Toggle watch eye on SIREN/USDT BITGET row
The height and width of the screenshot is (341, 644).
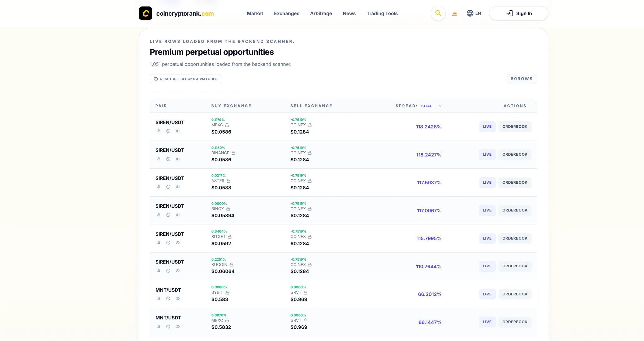(x=178, y=243)
